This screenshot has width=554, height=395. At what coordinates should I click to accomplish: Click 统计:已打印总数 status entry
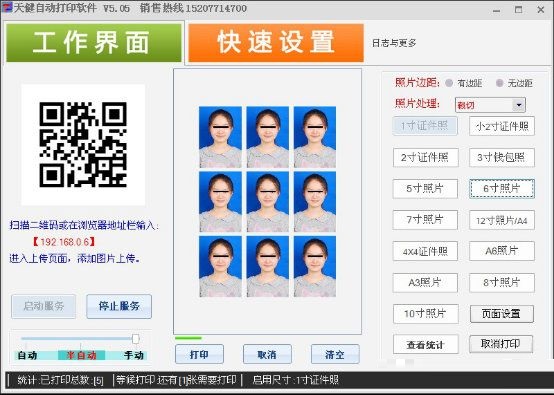[60, 380]
